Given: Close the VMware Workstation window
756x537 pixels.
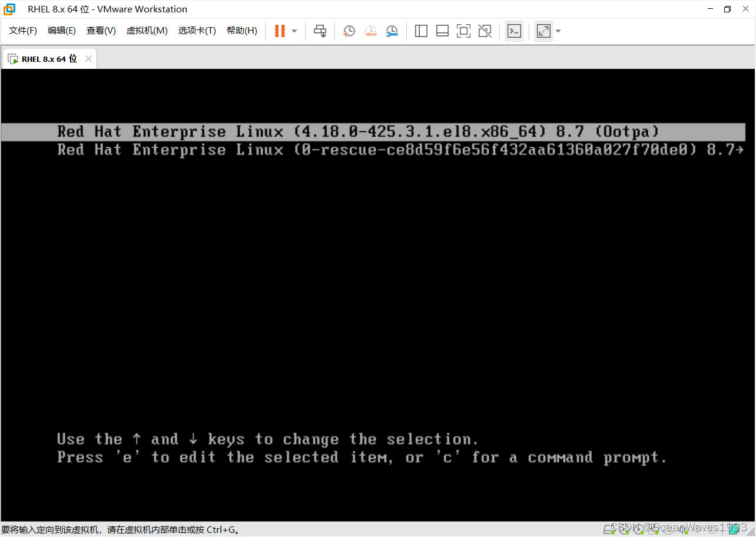Looking at the screenshot, I should pos(746,9).
